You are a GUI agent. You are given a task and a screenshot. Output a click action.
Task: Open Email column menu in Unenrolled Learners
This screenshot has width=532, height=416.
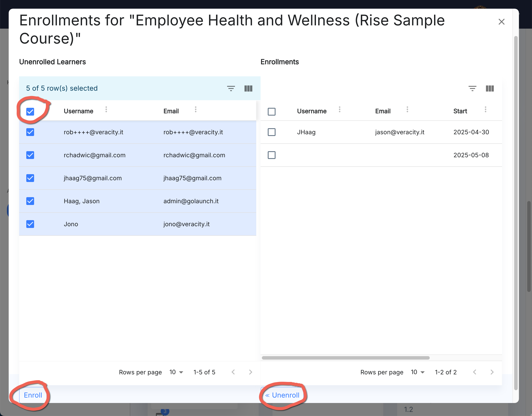196,110
